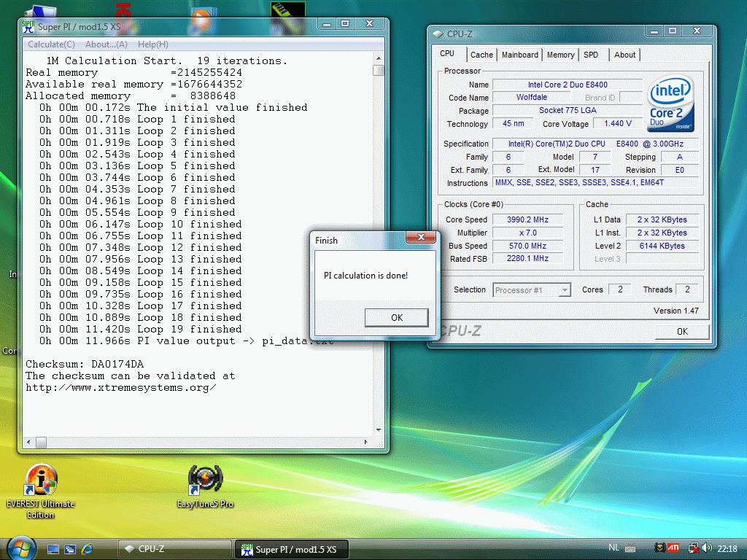
Task: Click the Level 2 cache value 6144 KBytes
Action: [662, 246]
